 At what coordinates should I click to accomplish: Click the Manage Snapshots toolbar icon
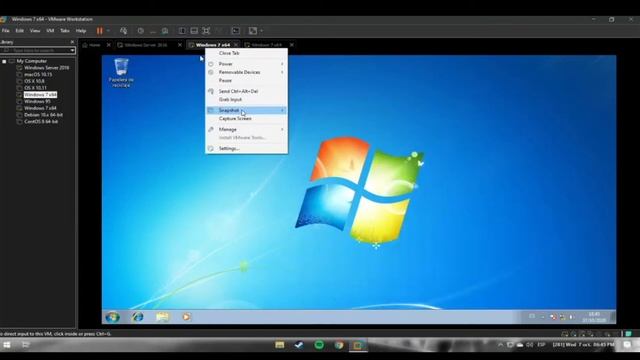[165, 31]
